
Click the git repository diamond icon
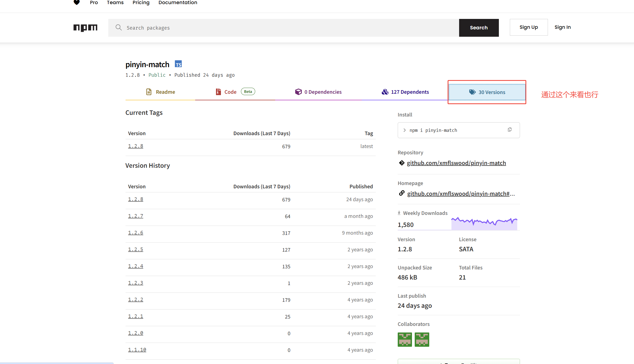(x=402, y=163)
